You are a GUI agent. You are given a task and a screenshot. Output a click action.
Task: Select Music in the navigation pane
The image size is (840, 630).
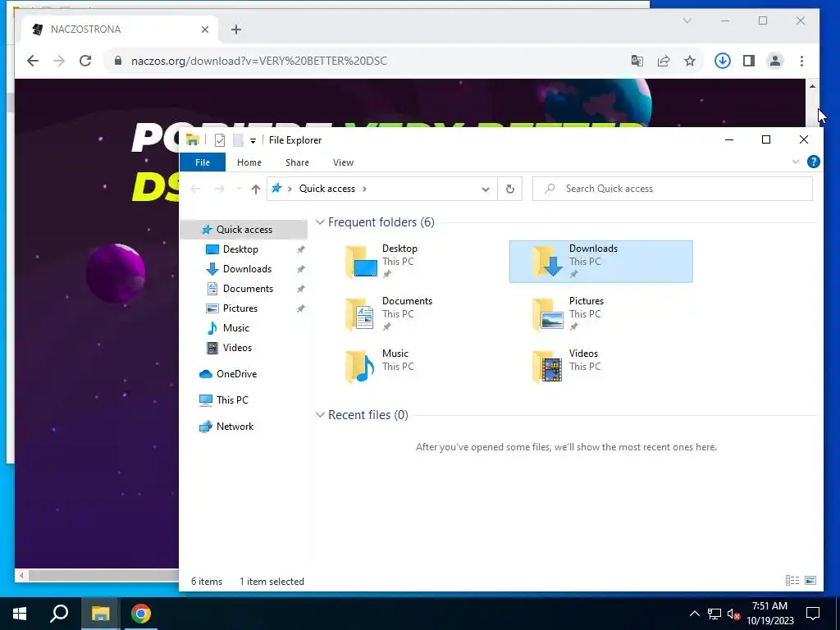point(235,328)
